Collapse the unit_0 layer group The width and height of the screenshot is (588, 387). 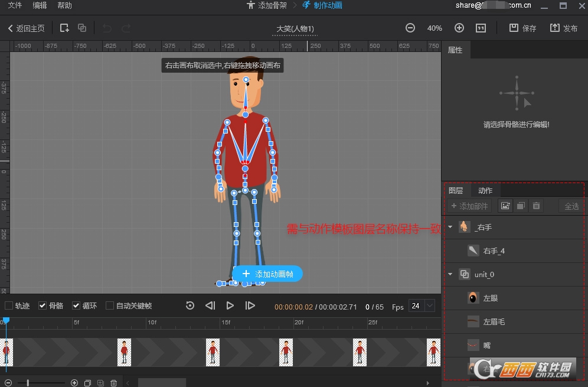click(x=450, y=274)
